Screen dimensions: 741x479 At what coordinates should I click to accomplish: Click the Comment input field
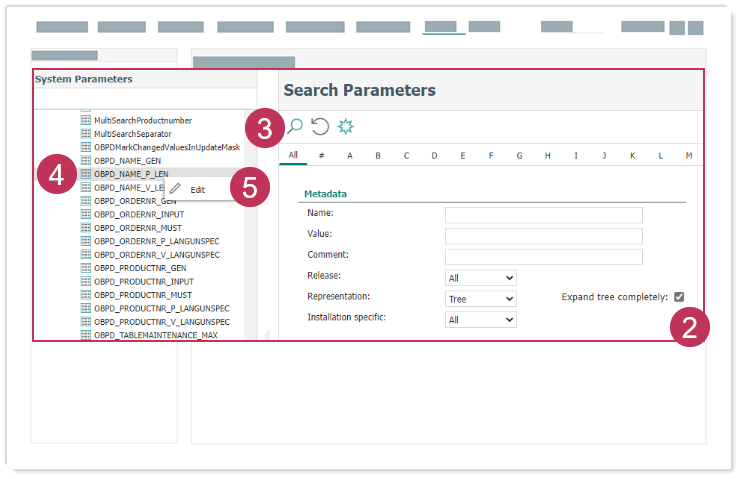(x=543, y=257)
